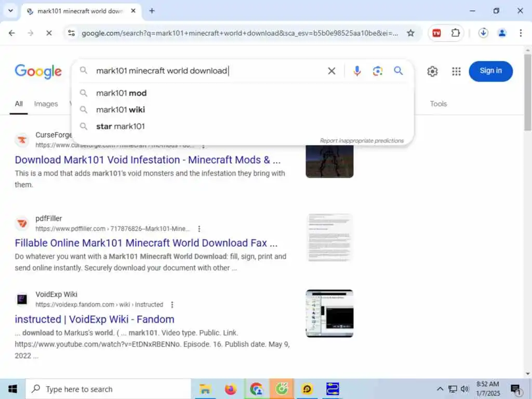Bookmark this page with the star
The height and width of the screenshot is (399, 532).
click(410, 33)
